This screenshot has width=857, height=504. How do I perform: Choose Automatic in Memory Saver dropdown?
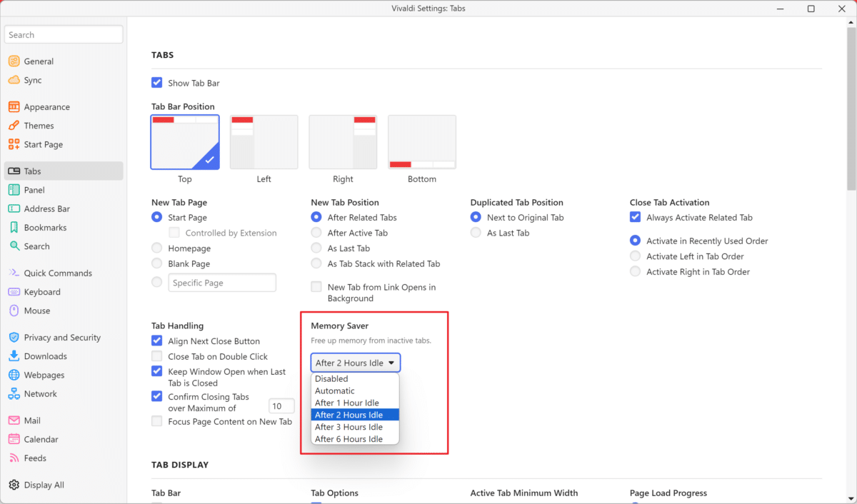click(334, 390)
